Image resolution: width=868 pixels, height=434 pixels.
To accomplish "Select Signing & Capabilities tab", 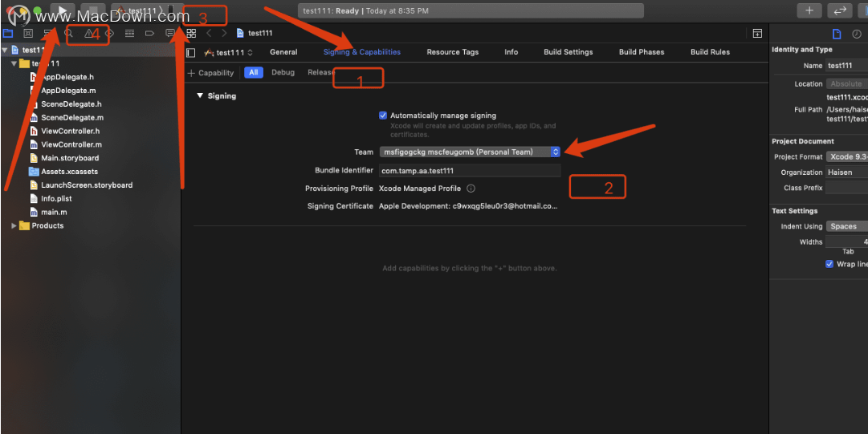I will point(362,52).
